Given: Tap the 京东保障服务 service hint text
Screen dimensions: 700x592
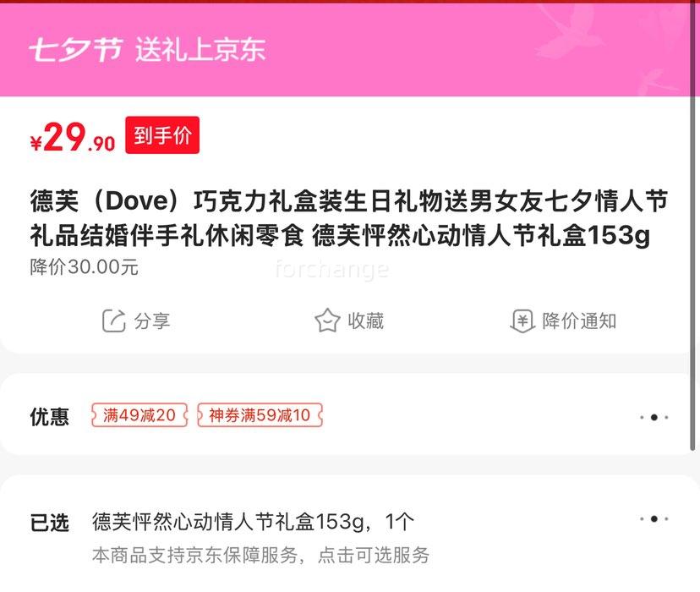Looking at the screenshot, I should (260, 555).
